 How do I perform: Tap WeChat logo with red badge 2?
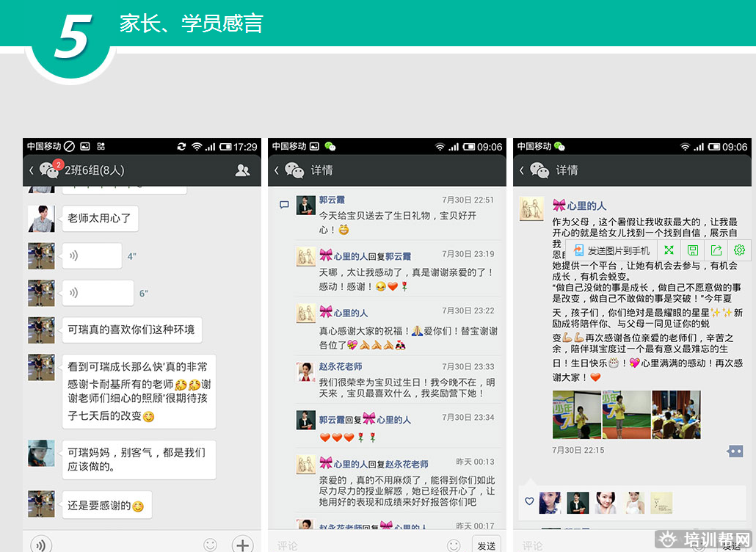click(x=50, y=170)
